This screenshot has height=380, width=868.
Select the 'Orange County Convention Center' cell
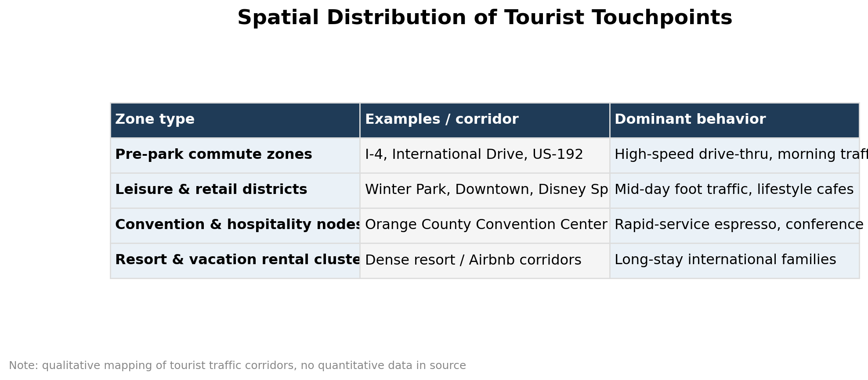click(x=485, y=226)
